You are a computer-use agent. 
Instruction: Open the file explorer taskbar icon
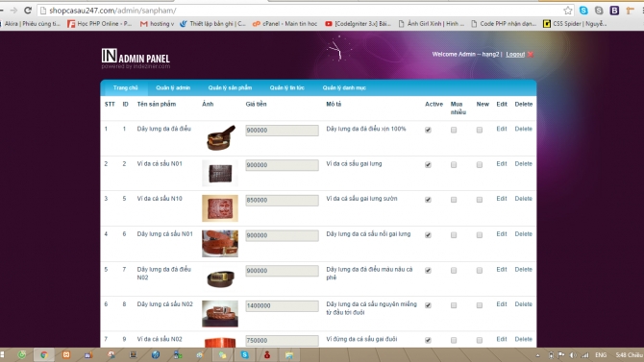289,355
